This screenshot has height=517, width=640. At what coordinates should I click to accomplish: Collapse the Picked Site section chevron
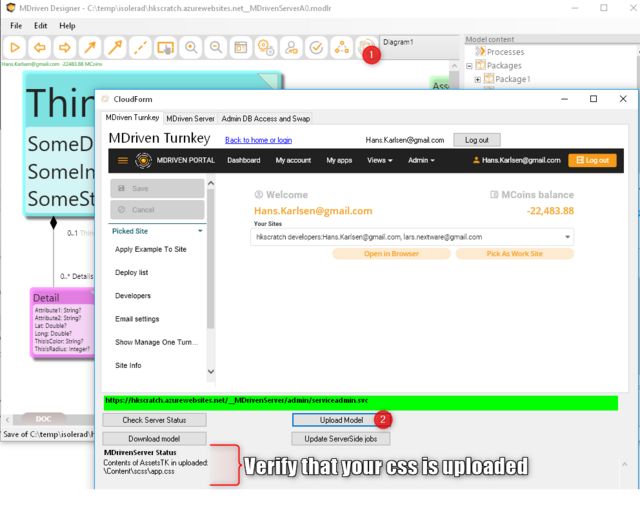(200, 231)
